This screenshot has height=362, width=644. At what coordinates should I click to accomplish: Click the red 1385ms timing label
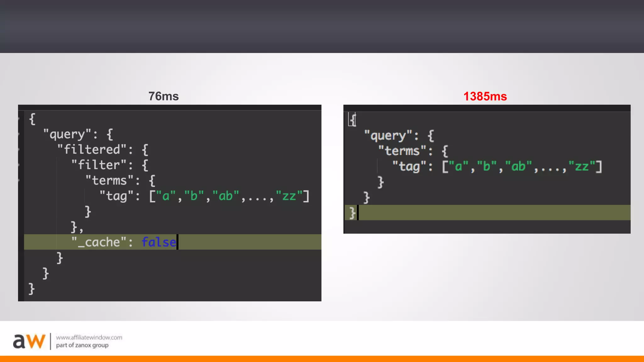coord(485,96)
